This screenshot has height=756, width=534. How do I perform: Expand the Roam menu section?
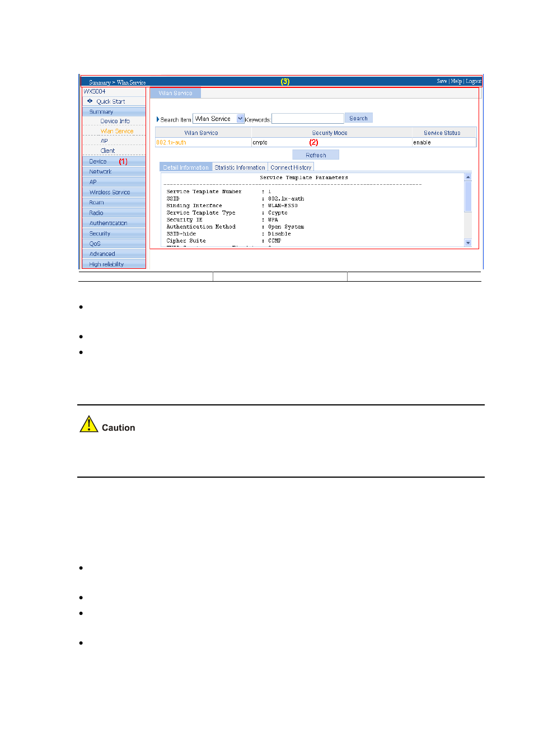(x=114, y=203)
